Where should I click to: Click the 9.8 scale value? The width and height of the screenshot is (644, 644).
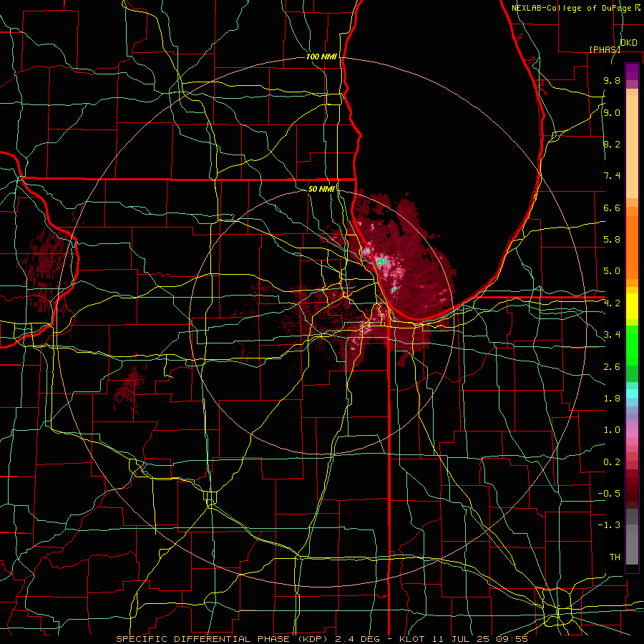(x=612, y=81)
